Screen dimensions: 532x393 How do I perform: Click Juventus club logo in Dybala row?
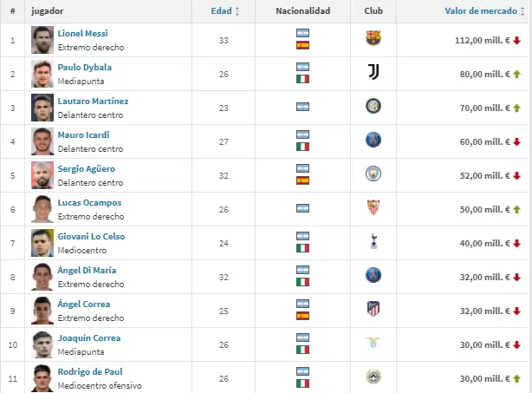(373, 73)
